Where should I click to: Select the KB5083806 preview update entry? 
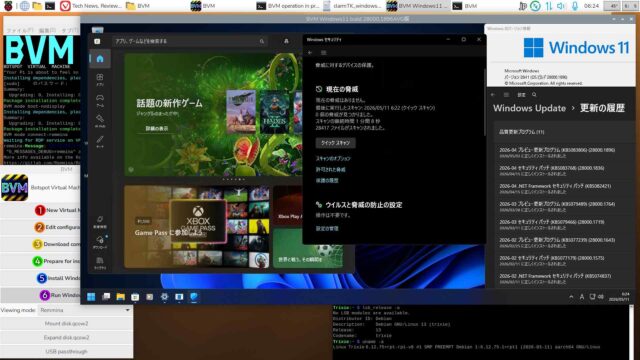[x=565, y=153]
